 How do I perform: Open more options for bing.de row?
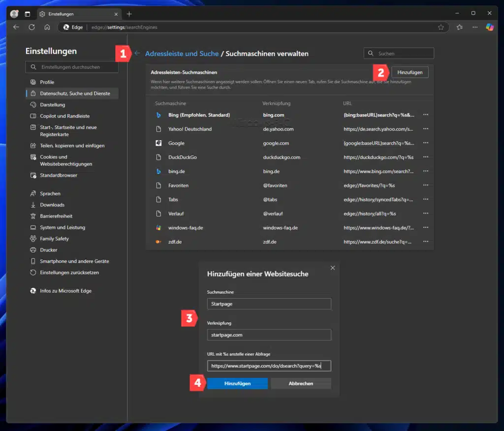[x=426, y=171]
